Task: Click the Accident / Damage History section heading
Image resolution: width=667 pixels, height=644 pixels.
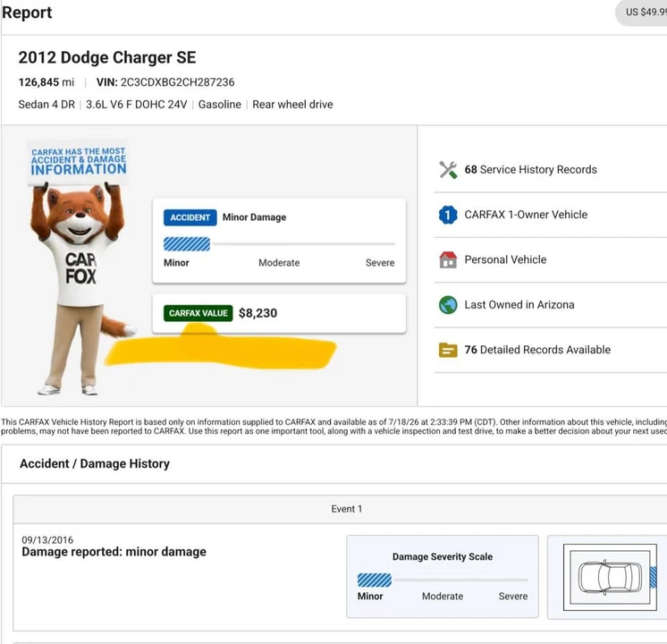Action: coord(95,463)
